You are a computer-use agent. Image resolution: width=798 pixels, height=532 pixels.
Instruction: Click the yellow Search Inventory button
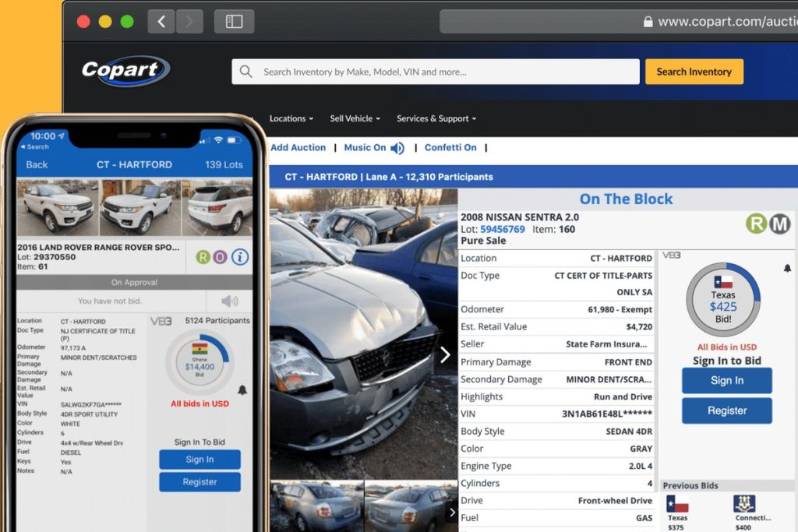(x=694, y=72)
